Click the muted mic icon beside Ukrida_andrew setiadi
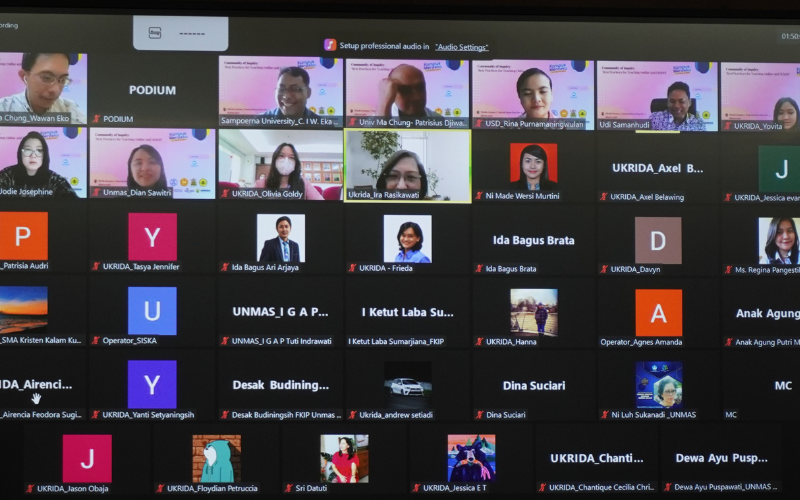This screenshot has width=800, height=500. [x=353, y=415]
